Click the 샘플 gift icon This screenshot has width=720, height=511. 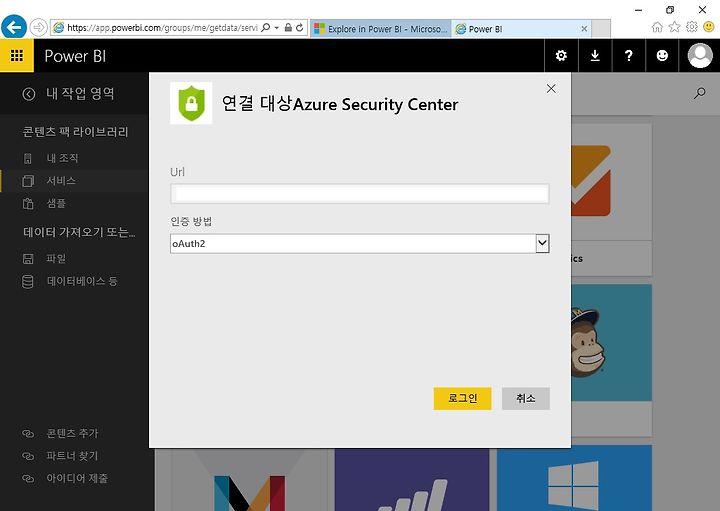(x=28, y=203)
